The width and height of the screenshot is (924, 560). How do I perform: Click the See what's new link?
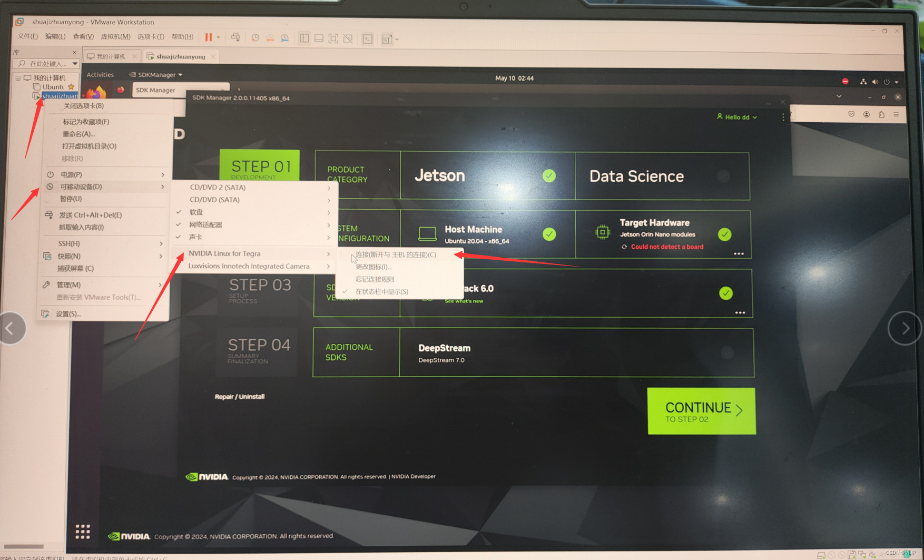pyautogui.click(x=464, y=301)
